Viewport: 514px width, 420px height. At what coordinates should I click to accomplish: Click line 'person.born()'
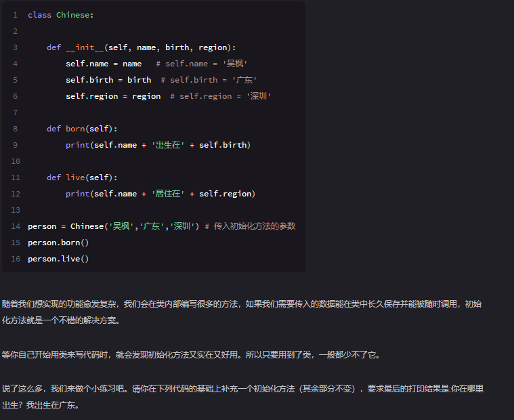tap(58, 243)
